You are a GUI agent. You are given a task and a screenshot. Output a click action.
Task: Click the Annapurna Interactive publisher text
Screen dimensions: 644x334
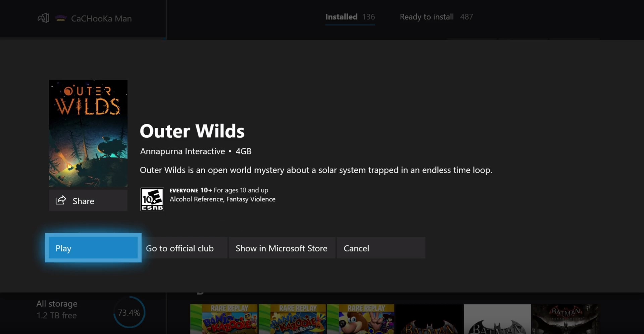[x=182, y=151]
